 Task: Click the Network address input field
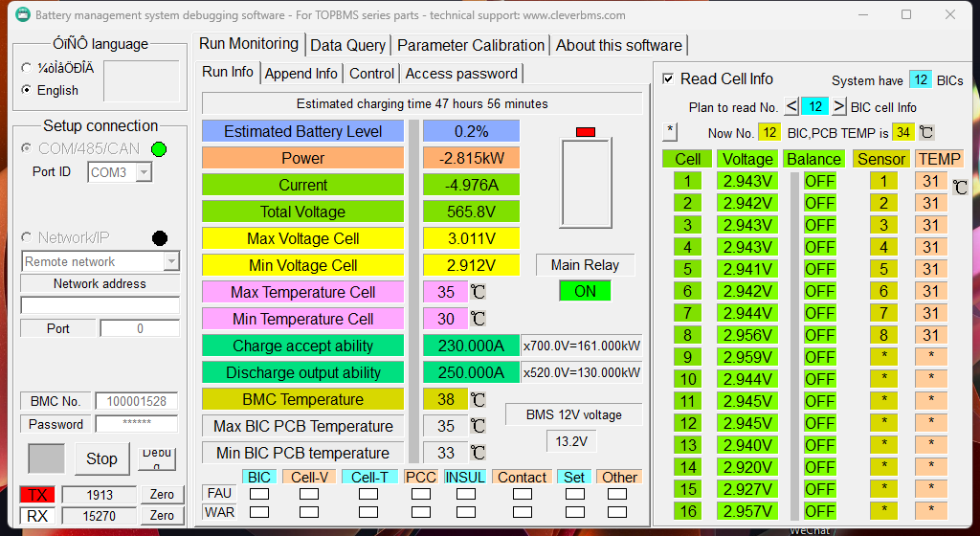tap(100, 305)
